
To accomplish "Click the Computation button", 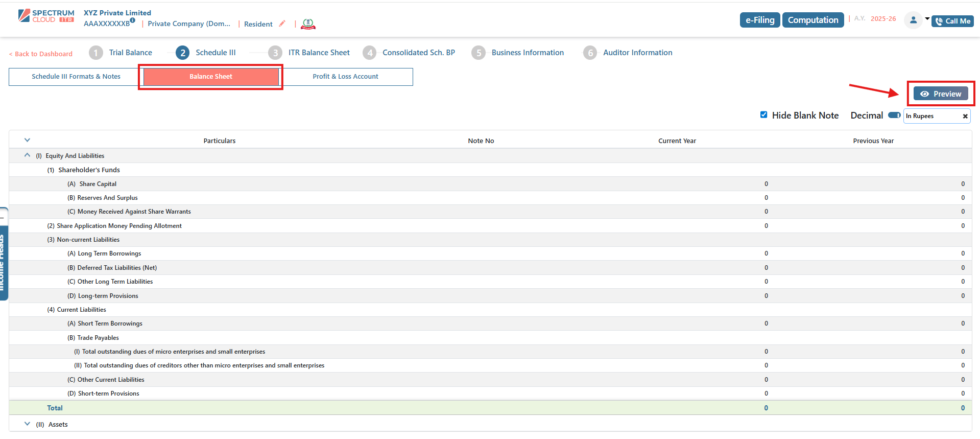I will tap(812, 20).
